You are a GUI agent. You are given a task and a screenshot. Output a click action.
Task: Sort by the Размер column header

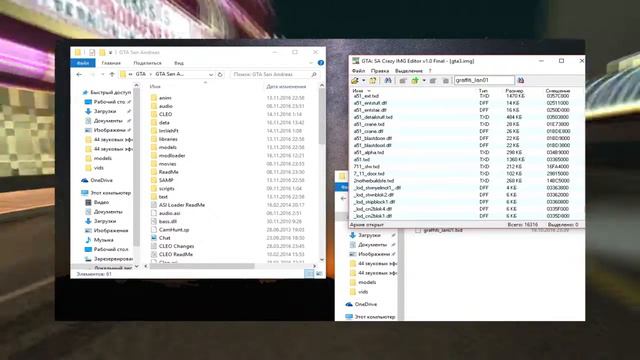pyautogui.click(x=514, y=91)
